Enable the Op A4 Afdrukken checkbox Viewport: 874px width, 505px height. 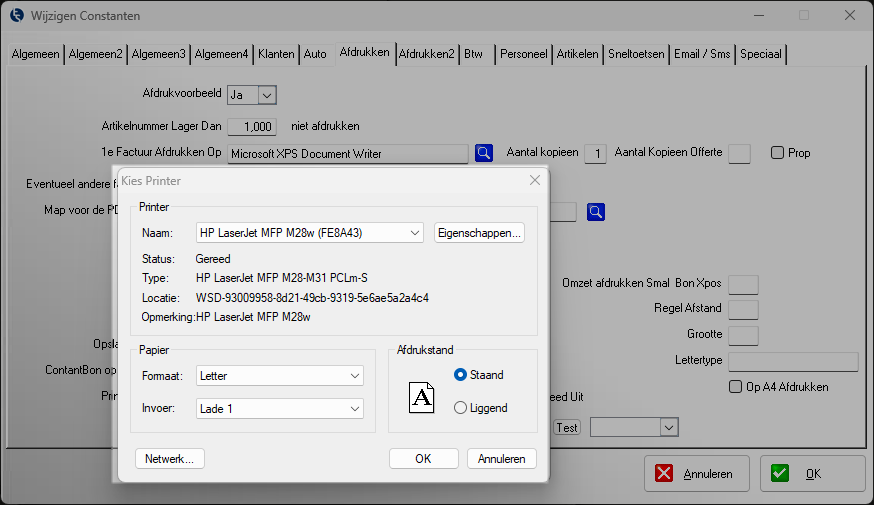click(738, 387)
